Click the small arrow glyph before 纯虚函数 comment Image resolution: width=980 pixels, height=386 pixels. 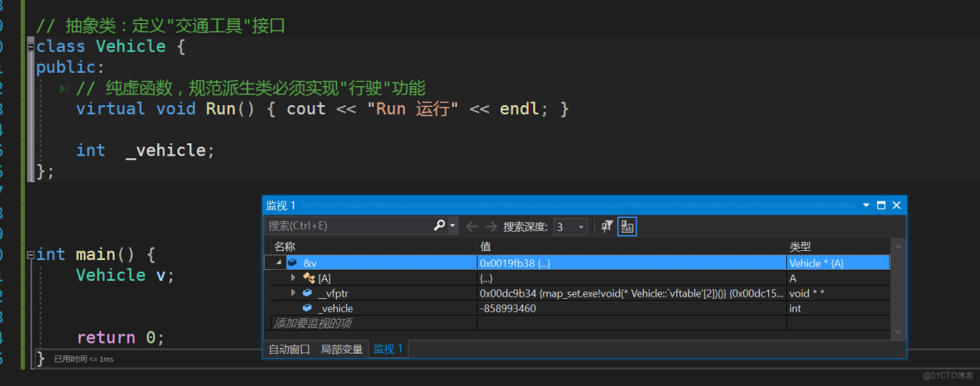[x=63, y=88]
